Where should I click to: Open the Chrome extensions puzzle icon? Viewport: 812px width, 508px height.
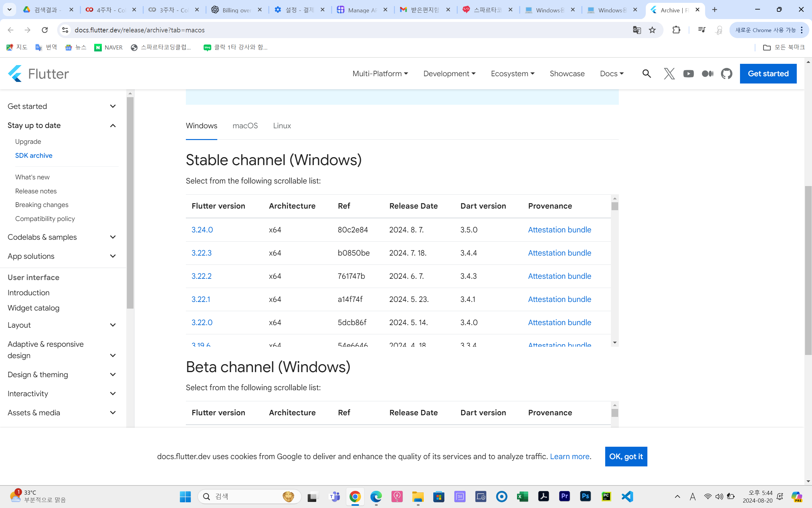click(x=676, y=30)
